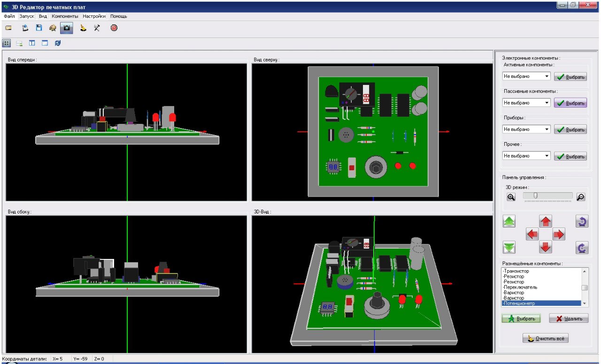Click the green Выбрать button under placed components
Viewport: 601px width, 364px height.
(521, 318)
